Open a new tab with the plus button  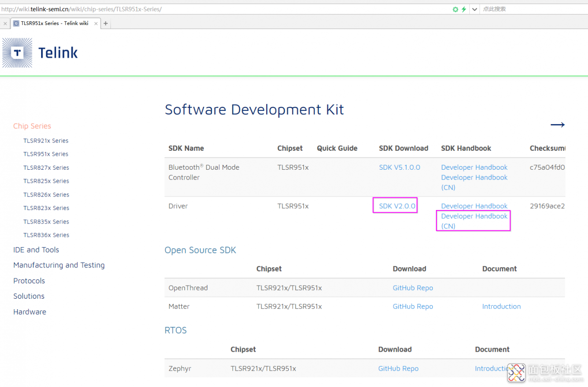(x=105, y=23)
